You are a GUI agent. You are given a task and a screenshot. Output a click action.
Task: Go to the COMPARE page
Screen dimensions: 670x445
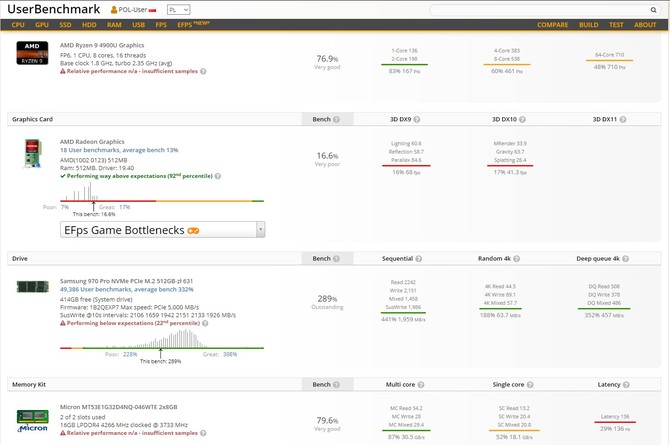click(552, 25)
